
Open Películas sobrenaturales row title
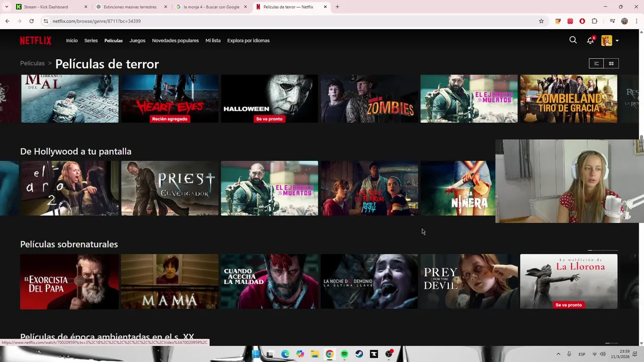69,244
